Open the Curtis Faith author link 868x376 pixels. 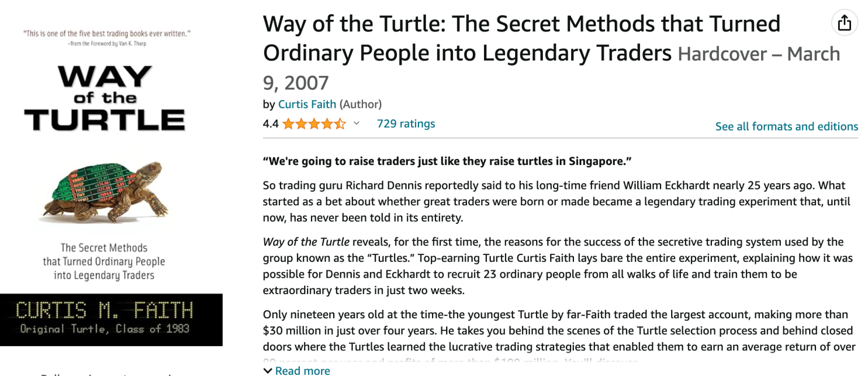307,104
